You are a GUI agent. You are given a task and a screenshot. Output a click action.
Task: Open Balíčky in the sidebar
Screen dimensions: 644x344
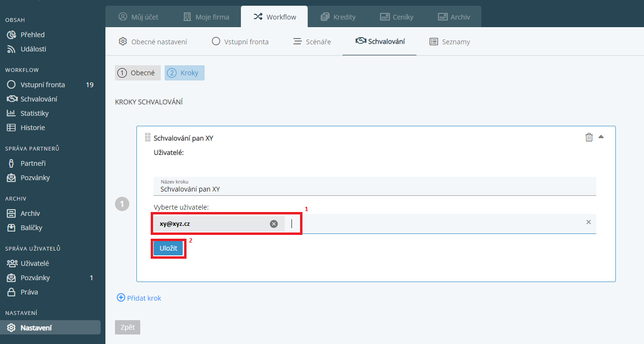[x=31, y=228]
